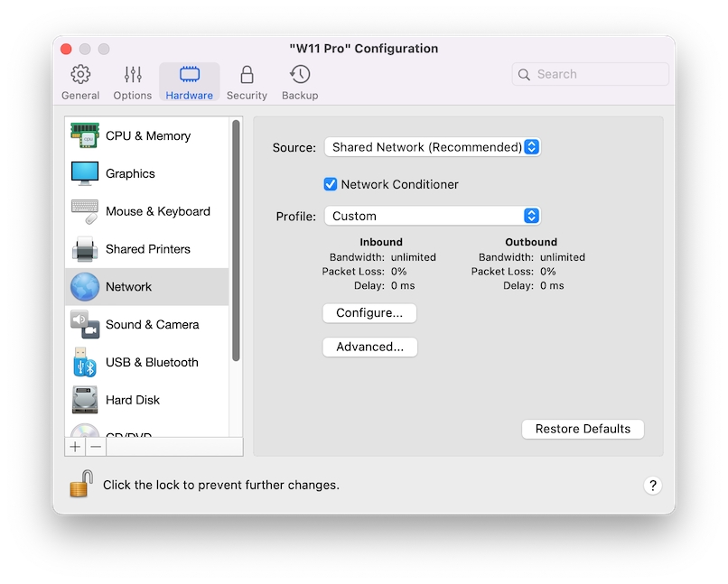Click the sidebar vertical scrollbar

(x=236, y=240)
